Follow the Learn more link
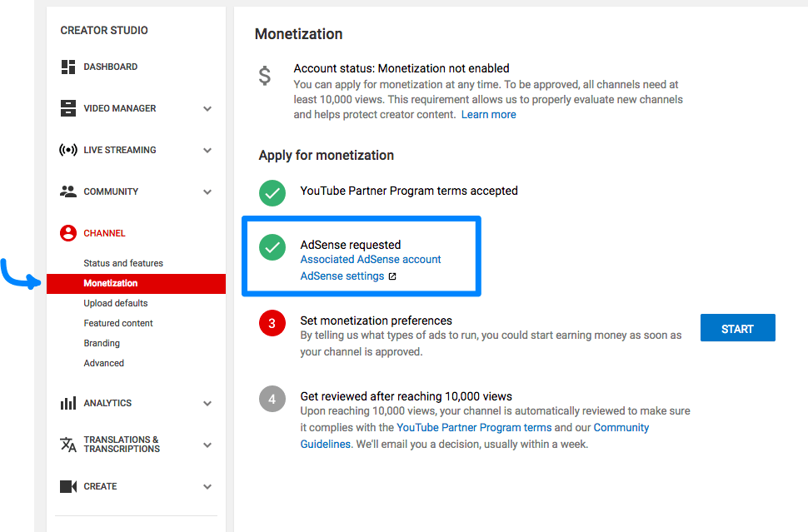The height and width of the screenshot is (532, 808). (488, 114)
